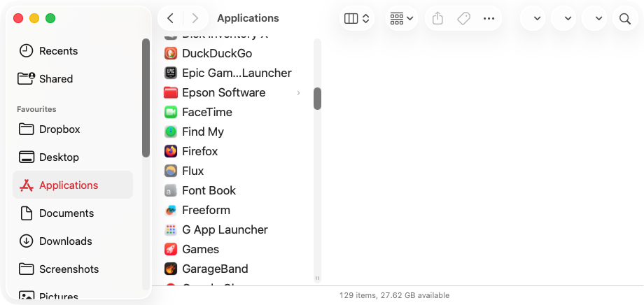Click the red Epson Software folder icon
The height and width of the screenshot is (305, 644).
tap(170, 93)
